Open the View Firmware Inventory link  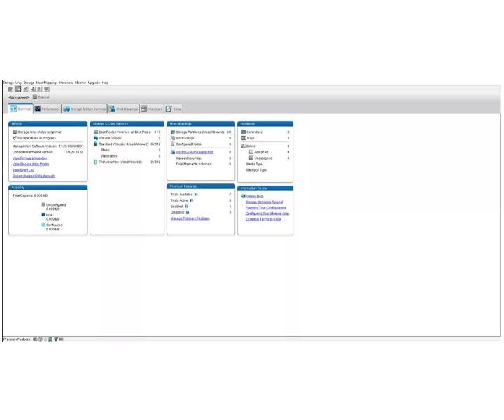(29, 158)
